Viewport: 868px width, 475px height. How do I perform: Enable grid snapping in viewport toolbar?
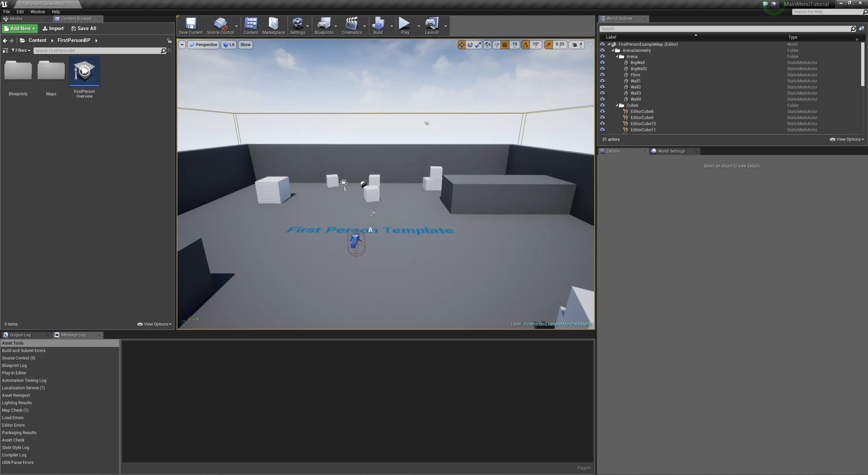(x=505, y=44)
